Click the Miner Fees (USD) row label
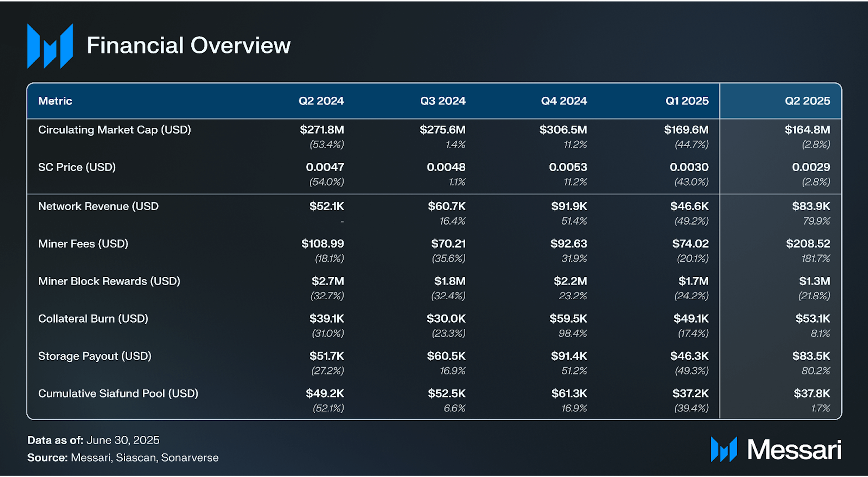The image size is (868, 477). pyautogui.click(x=83, y=244)
